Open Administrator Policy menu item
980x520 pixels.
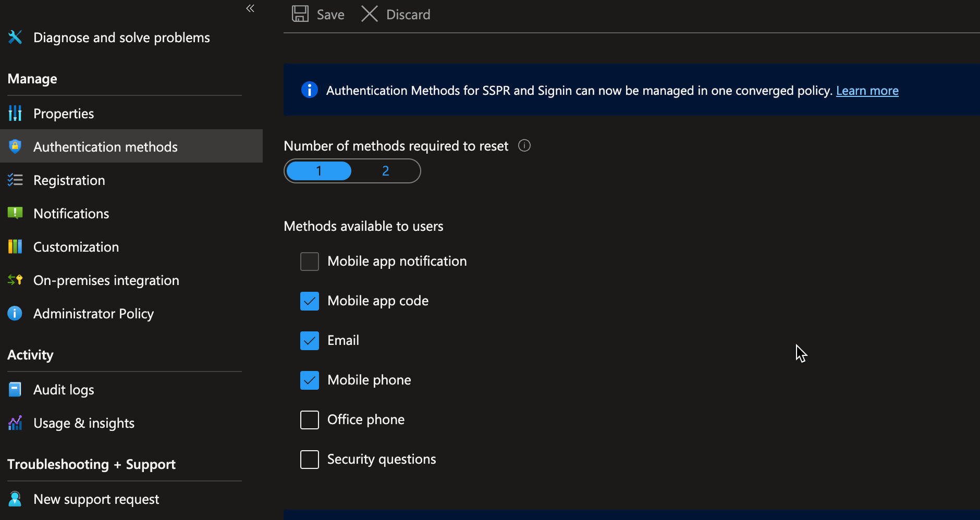pos(93,314)
